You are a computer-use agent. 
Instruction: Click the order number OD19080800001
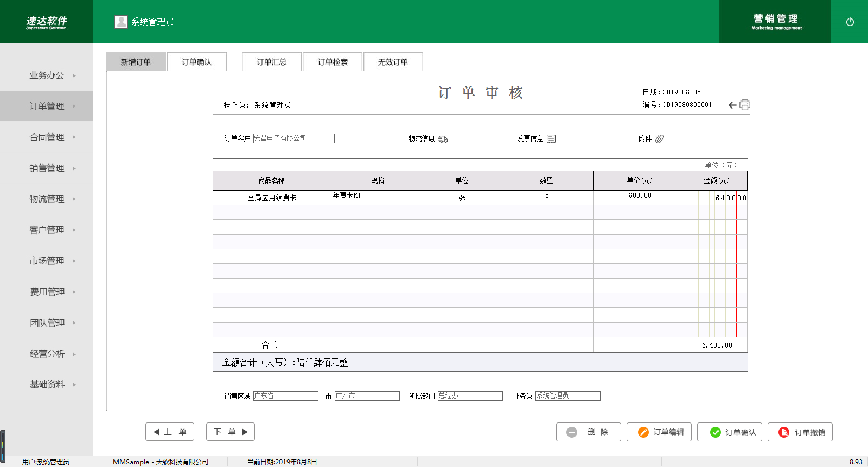coord(687,105)
